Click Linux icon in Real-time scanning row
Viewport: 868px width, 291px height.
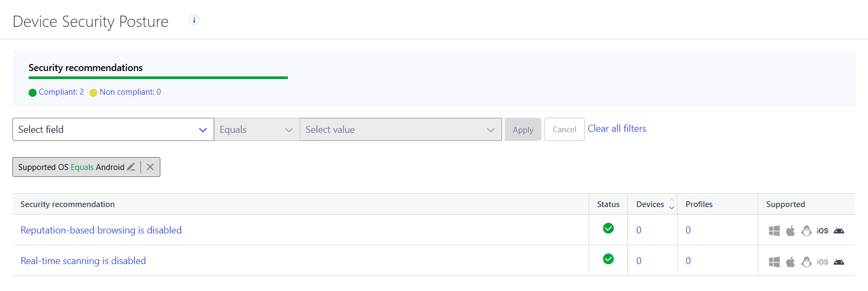click(x=807, y=262)
